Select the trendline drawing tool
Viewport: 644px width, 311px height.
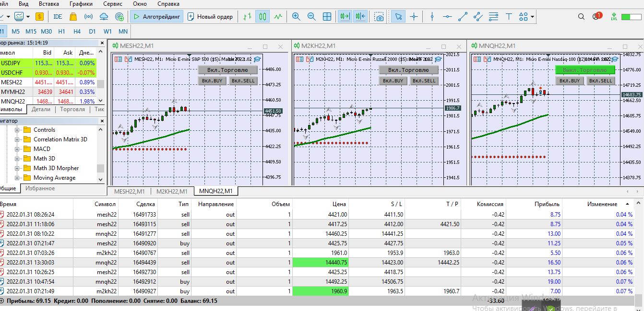[463, 17]
